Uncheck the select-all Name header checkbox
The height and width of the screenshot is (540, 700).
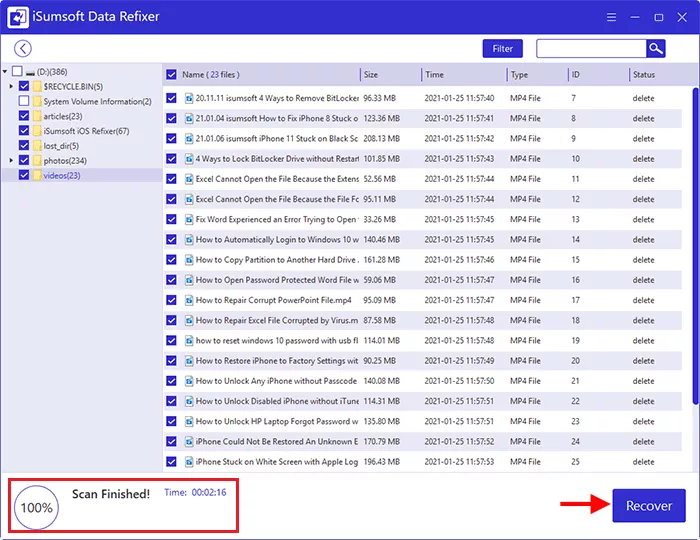coord(172,75)
